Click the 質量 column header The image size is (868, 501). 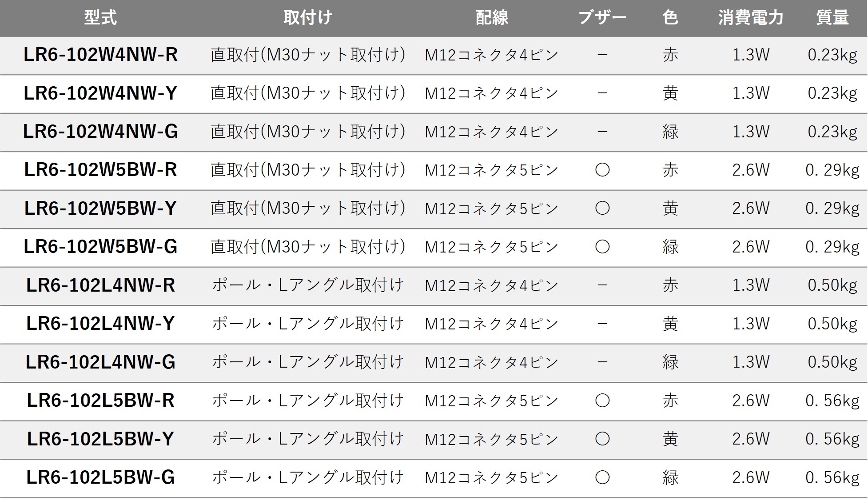(x=832, y=18)
